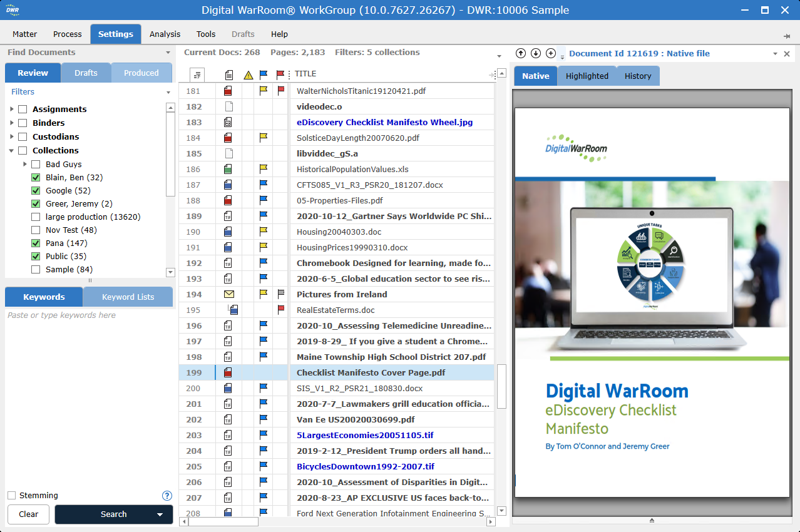Image resolution: width=800 pixels, height=532 pixels.
Task: Click the yellow warning triangle column header
Action: click(249, 74)
